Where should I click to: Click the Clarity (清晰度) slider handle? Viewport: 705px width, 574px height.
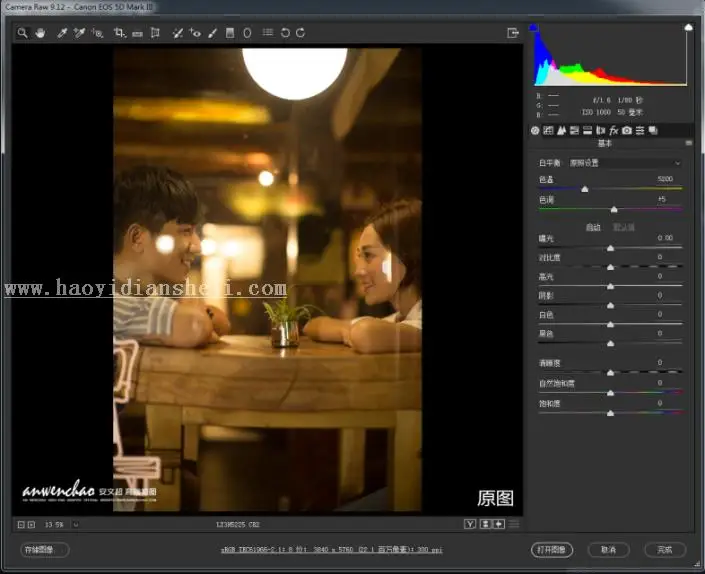point(611,373)
